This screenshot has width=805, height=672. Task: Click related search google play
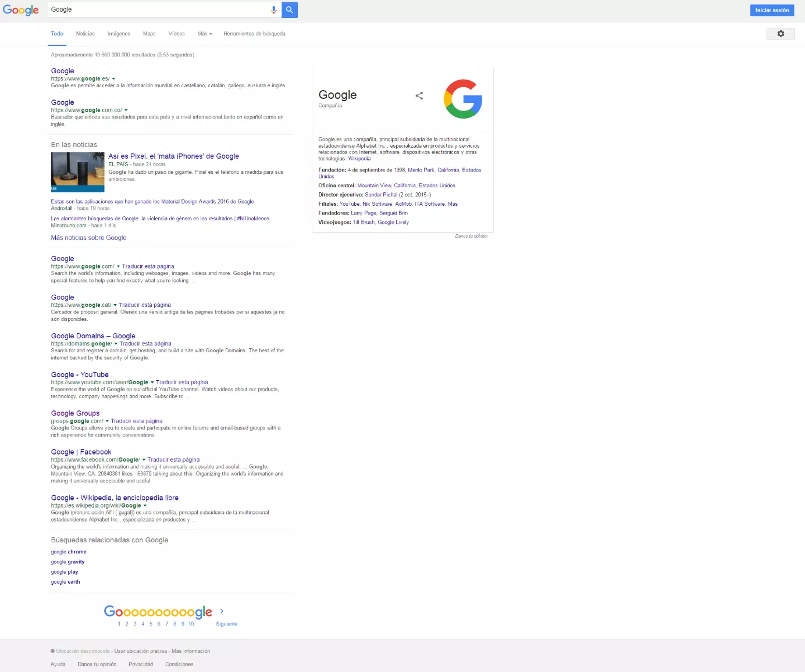(65, 572)
